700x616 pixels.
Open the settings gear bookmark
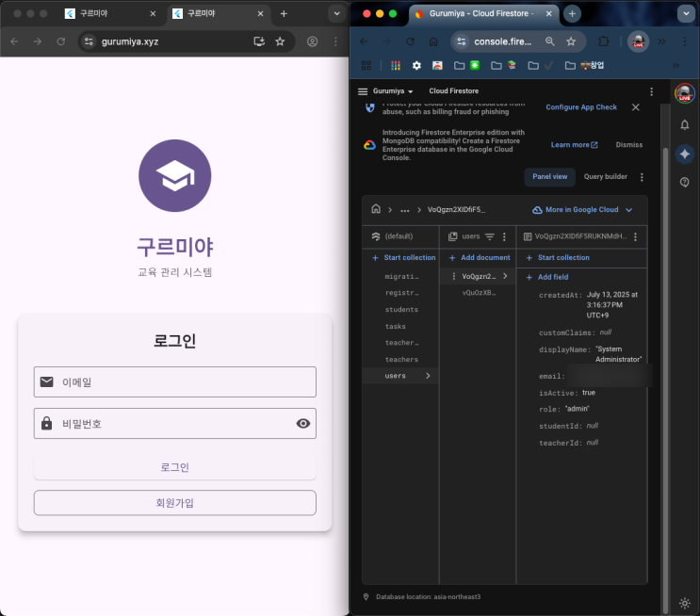[x=416, y=66]
